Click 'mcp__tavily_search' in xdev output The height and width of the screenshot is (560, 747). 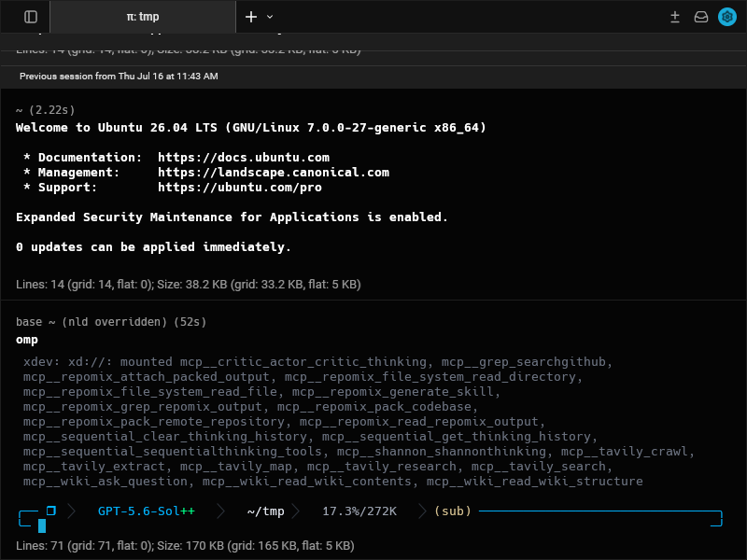pos(539,467)
